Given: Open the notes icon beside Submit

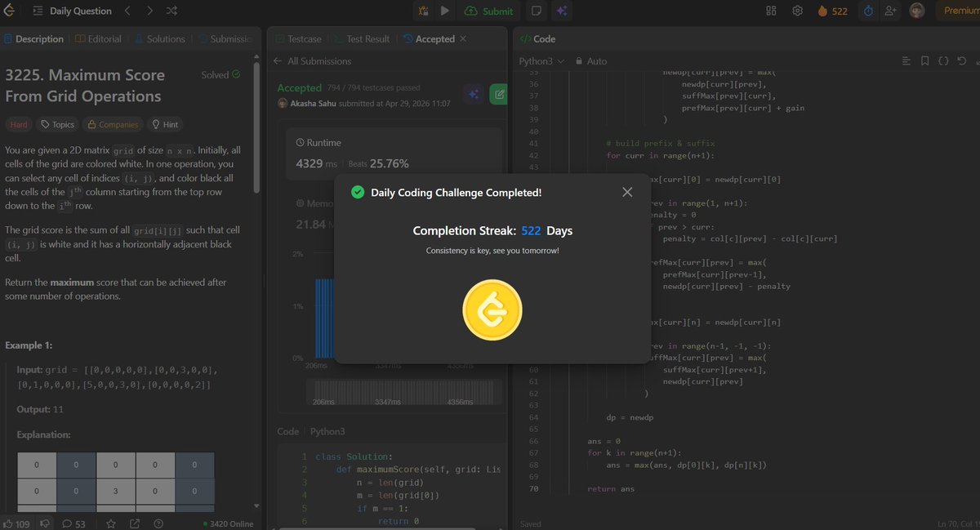Looking at the screenshot, I should coord(537,11).
